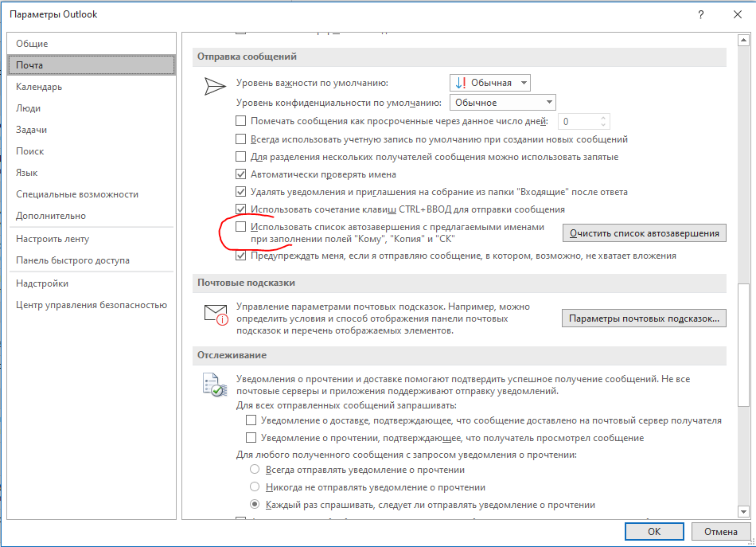Close the Параметры Outlook dialog
The width and height of the screenshot is (756, 547).
tap(738, 14)
